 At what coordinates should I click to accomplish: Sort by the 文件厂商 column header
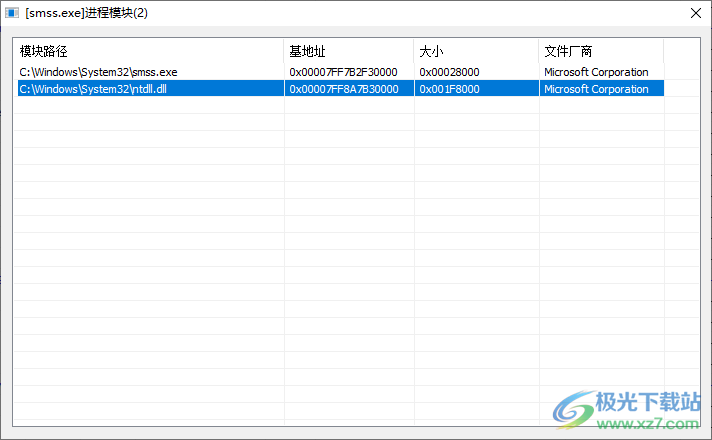(x=601, y=51)
